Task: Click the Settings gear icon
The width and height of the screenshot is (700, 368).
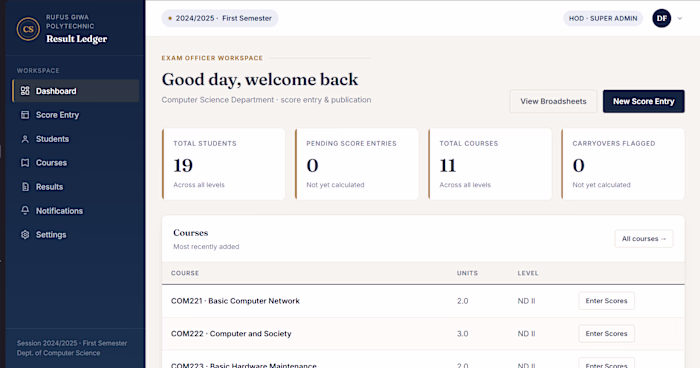Action: click(25, 234)
